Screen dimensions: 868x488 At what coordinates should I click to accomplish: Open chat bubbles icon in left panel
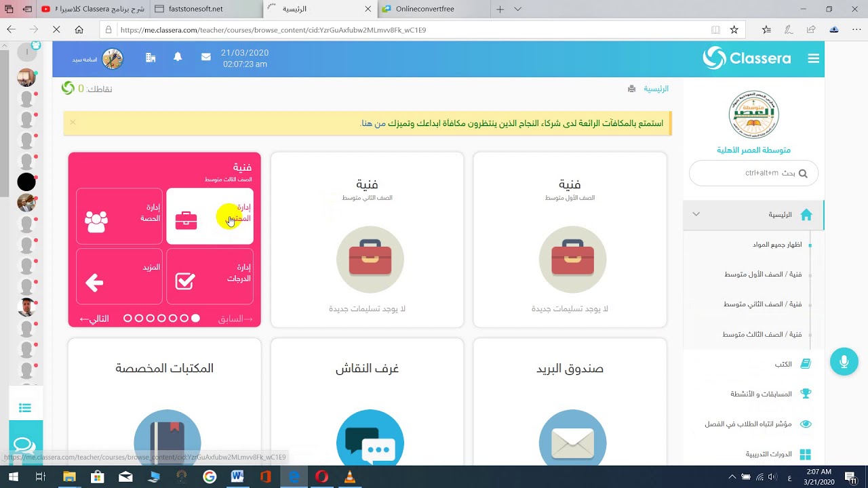click(x=24, y=447)
